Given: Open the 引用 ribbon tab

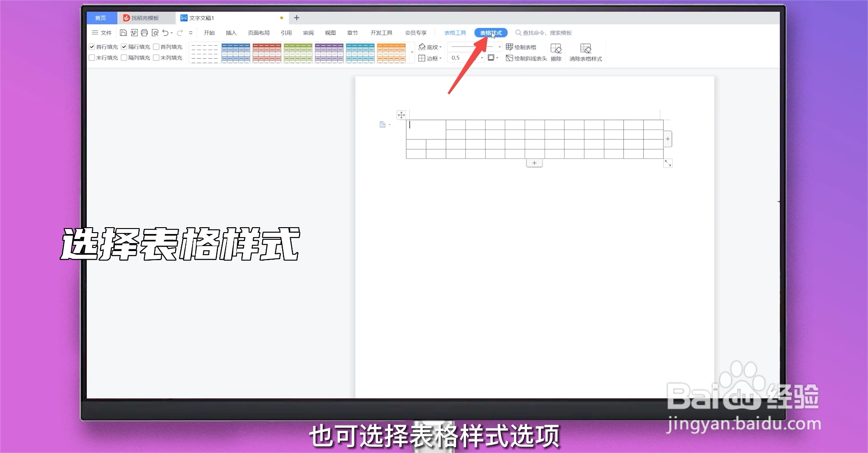Looking at the screenshot, I should [x=286, y=33].
